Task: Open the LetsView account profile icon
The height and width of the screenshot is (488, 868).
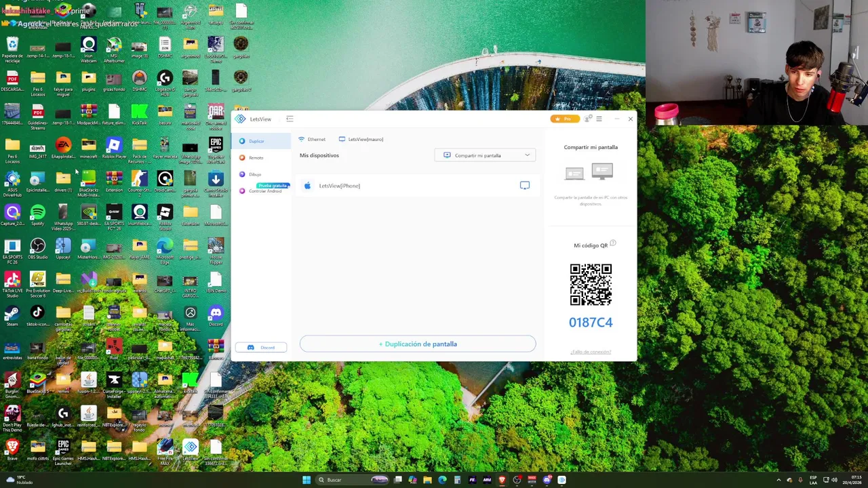Action: pyautogui.click(x=588, y=119)
